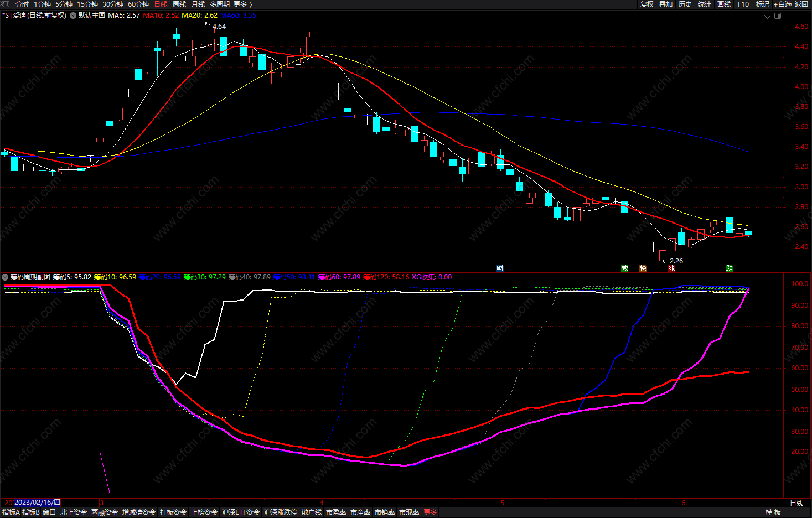Add stock via +自选 button
This screenshot has height=518, width=812.
[783, 4]
